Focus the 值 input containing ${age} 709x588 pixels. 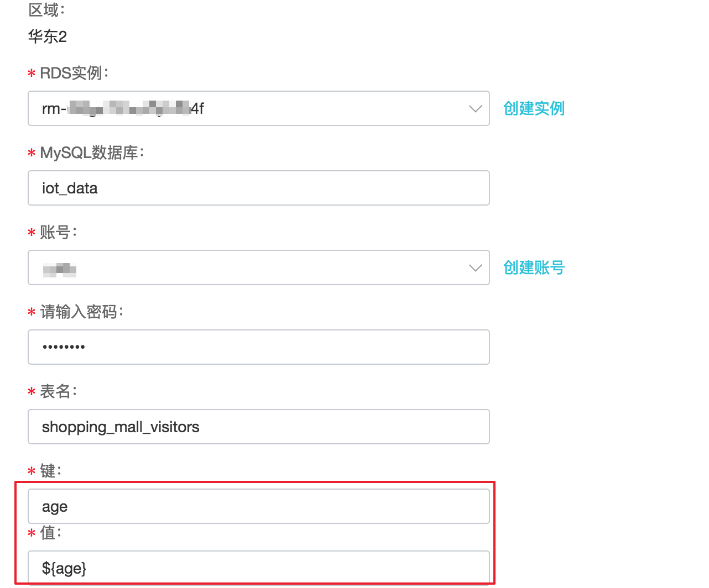pyautogui.click(x=258, y=568)
